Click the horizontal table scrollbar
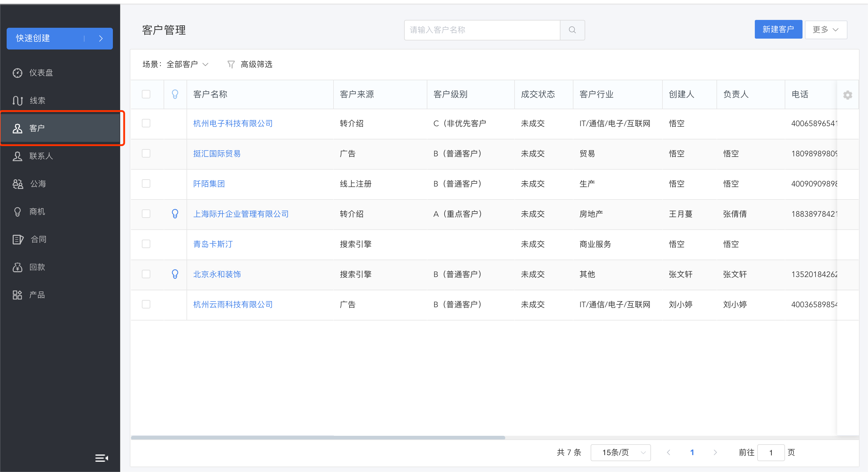Viewport: 868px width, 472px height. 318,438
